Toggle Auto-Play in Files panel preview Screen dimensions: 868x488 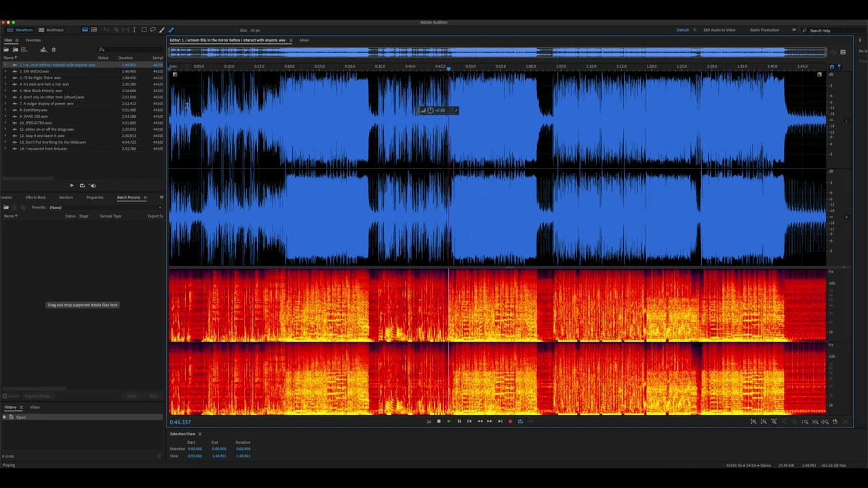(92, 185)
